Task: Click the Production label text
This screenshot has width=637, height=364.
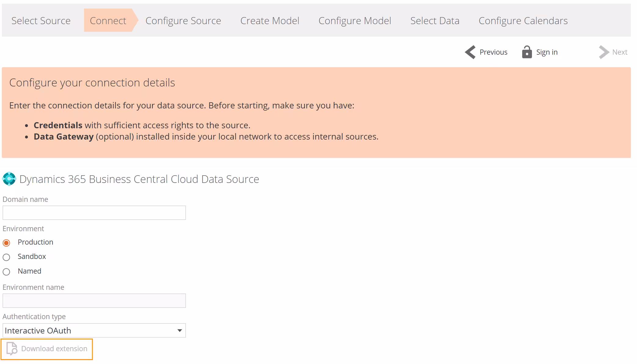Action: (x=35, y=242)
